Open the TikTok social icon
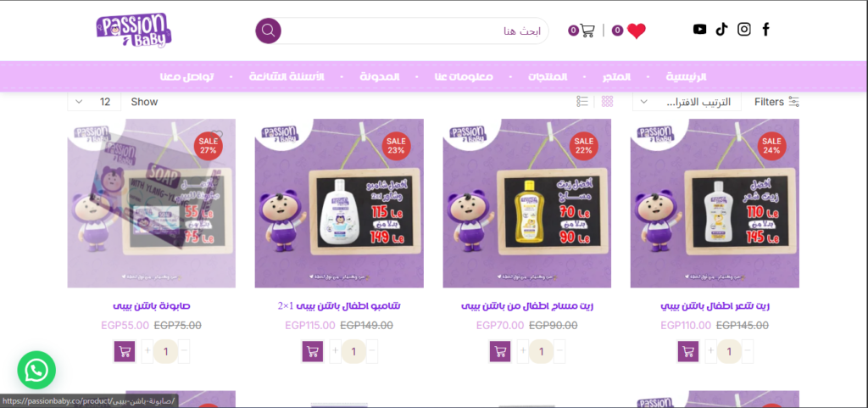Viewport: 868px width, 408px height. pyautogui.click(x=721, y=30)
